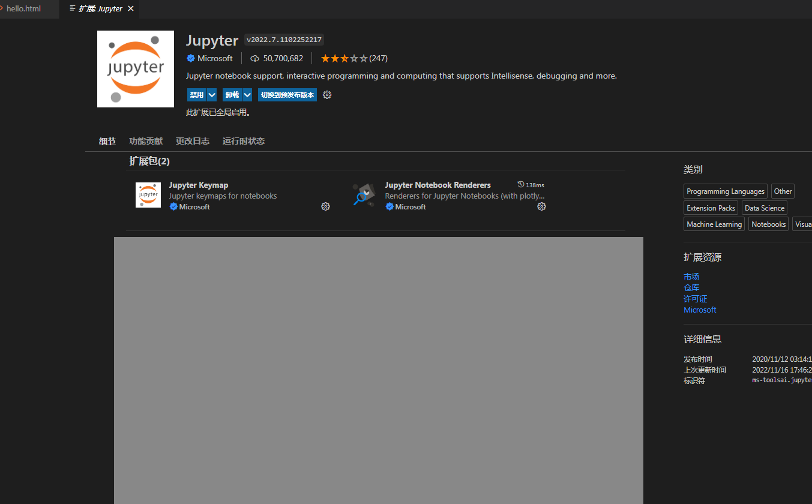The image size is (812, 504).
Task: Click the 切换到预发布版本 button
Action: tap(287, 95)
